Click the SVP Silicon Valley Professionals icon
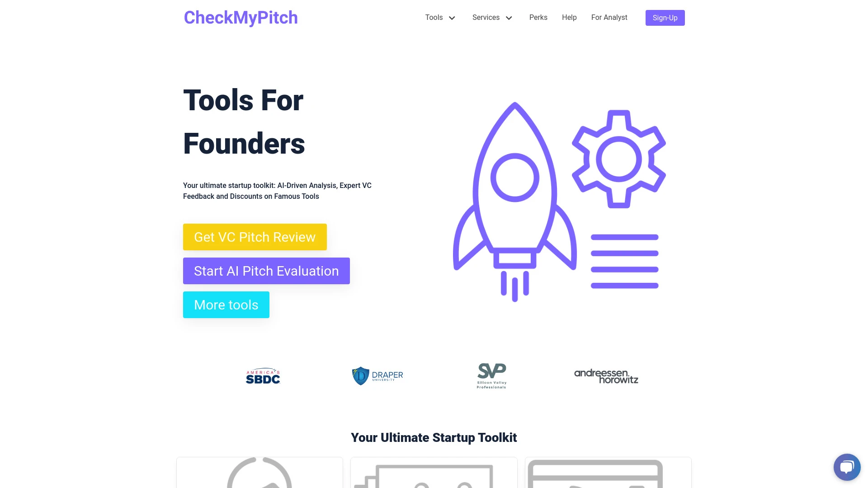Screen dimensions: 868x488 coord(491,375)
